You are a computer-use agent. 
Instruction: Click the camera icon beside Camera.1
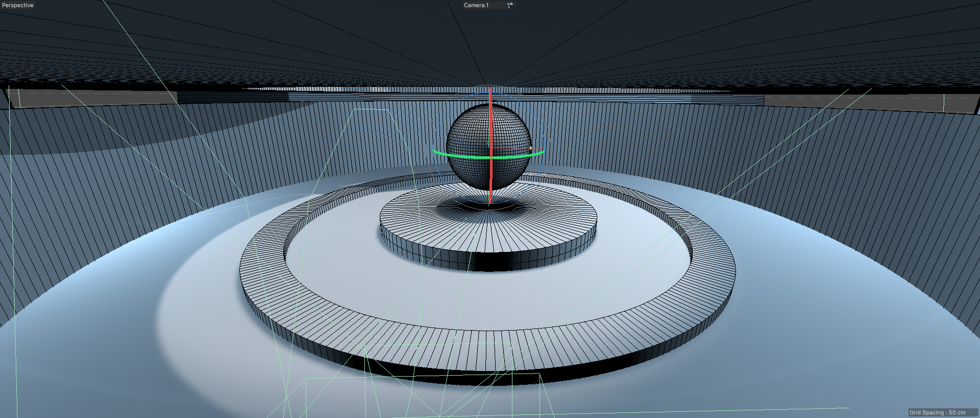pyautogui.click(x=509, y=5)
